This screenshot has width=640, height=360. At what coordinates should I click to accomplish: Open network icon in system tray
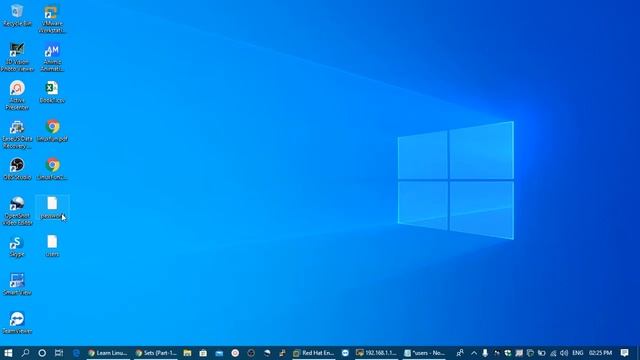(553, 353)
